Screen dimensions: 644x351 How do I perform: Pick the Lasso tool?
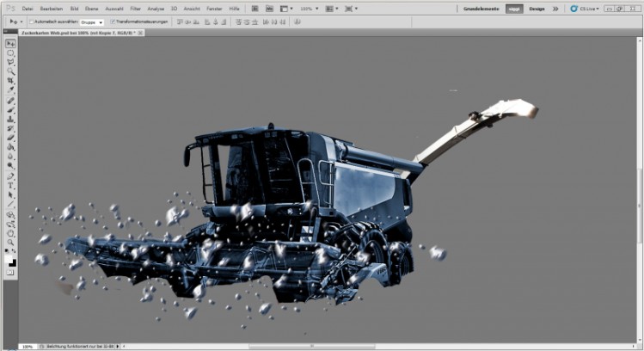pyautogui.click(x=11, y=62)
